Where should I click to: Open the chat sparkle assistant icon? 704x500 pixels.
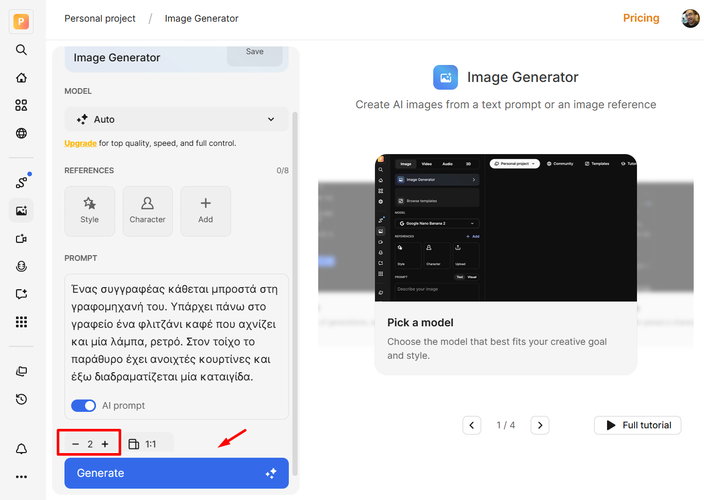[21, 294]
